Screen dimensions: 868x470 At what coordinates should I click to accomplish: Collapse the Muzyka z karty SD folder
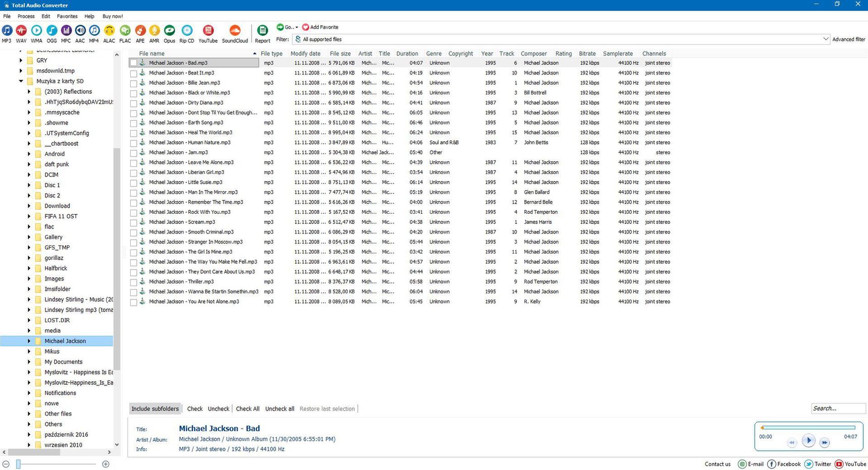[x=21, y=81]
